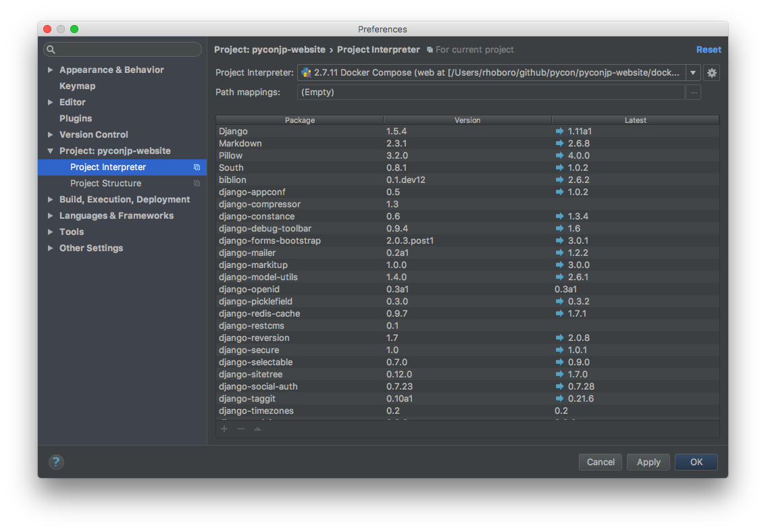Select the django-selectable package row
This screenshot has height=532, width=766.
467,362
